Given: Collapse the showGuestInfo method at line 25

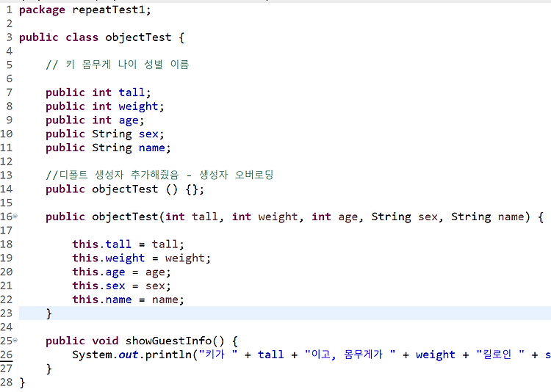Looking at the screenshot, I should 15,341.
